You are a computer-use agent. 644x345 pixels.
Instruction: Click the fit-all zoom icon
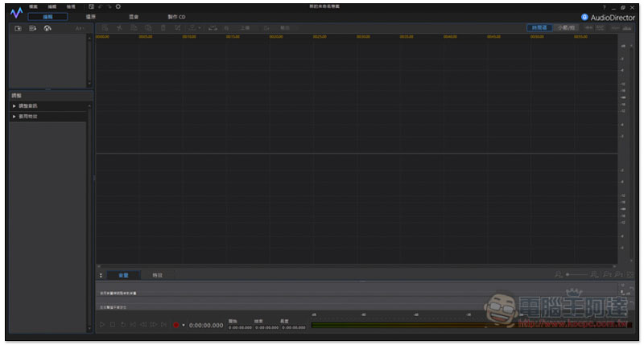[630, 274]
